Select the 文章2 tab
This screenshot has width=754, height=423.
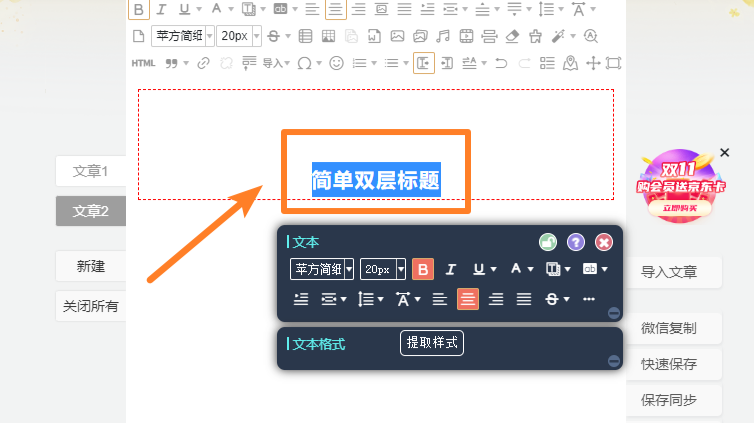(90, 211)
